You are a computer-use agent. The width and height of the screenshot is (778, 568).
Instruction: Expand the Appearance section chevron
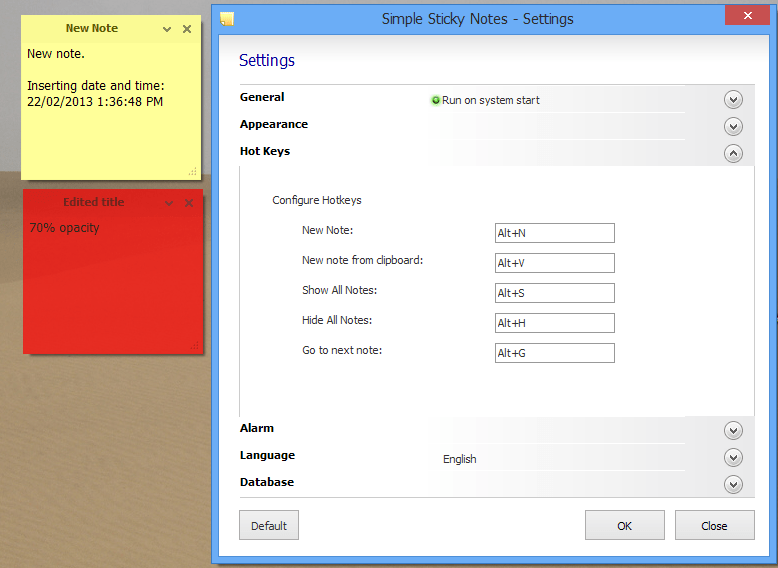click(733, 126)
